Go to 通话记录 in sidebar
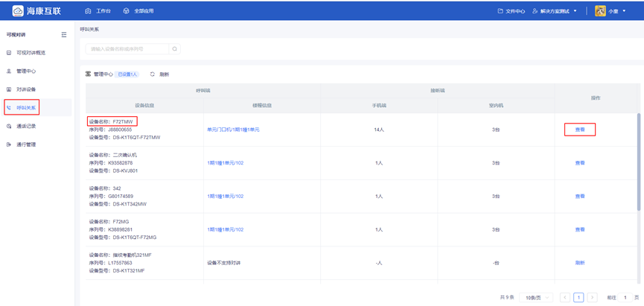Viewport: 644px width, 306px height. pyautogui.click(x=26, y=127)
